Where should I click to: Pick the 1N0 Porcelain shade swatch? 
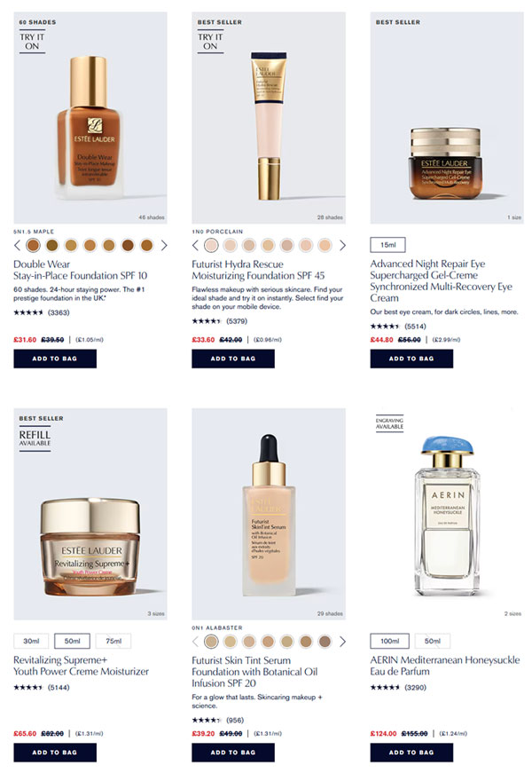(x=211, y=245)
